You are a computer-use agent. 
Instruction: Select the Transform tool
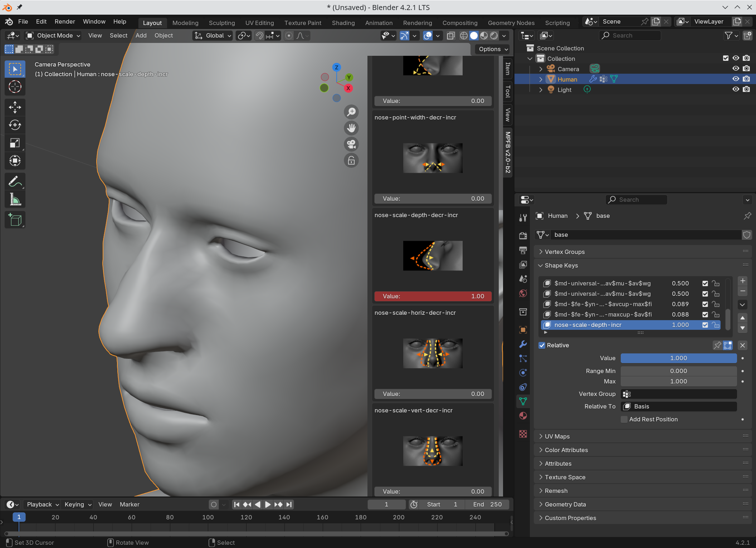[15, 161]
